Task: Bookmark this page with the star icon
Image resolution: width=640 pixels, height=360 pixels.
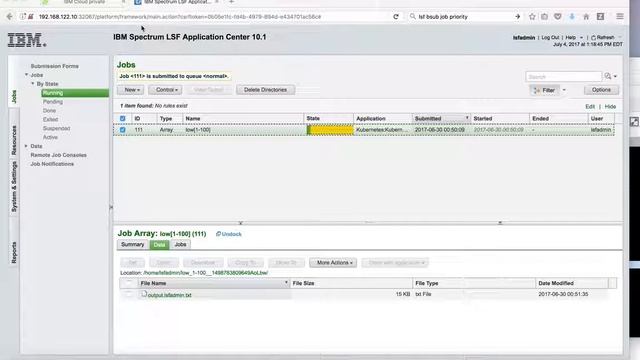Action: pyautogui.click(x=532, y=17)
